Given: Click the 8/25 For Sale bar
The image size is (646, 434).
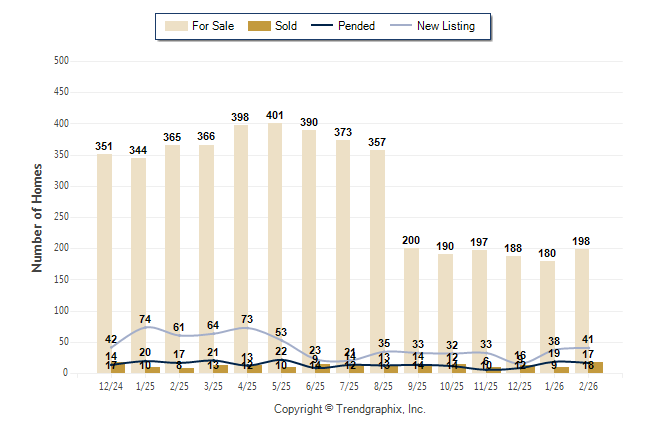Looking at the screenshot, I should pyautogui.click(x=376, y=250).
